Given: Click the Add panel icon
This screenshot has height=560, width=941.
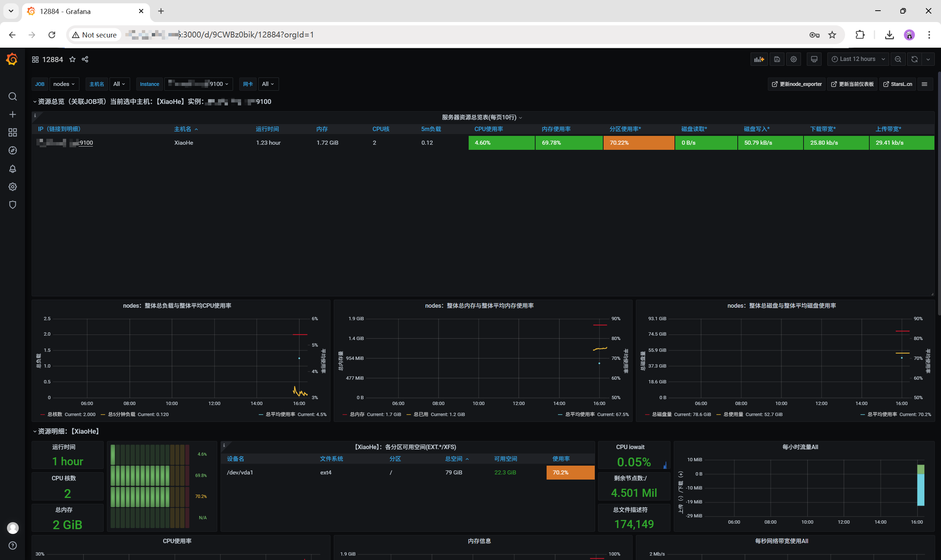Looking at the screenshot, I should click(x=759, y=59).
